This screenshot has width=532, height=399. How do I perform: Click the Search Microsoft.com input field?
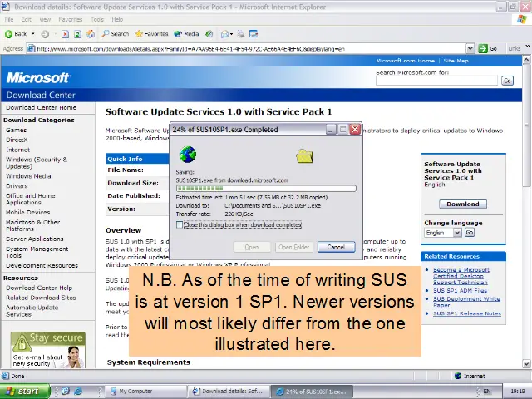point(436,81)
